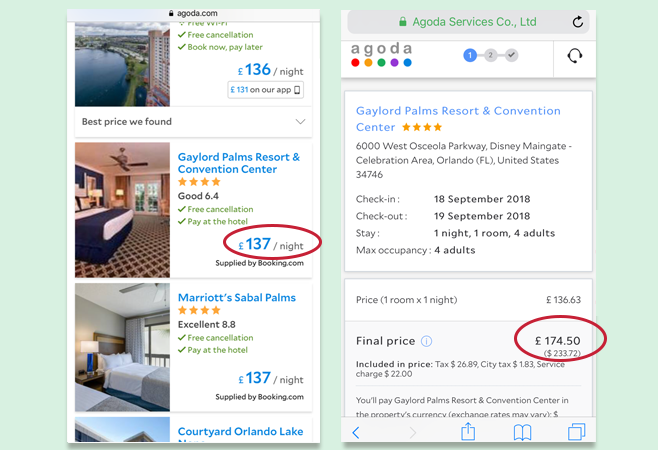The height and width of the screenshot is (450, 658).
Task: Tap the '£ 174.50' final price
Action: (558, 341)
